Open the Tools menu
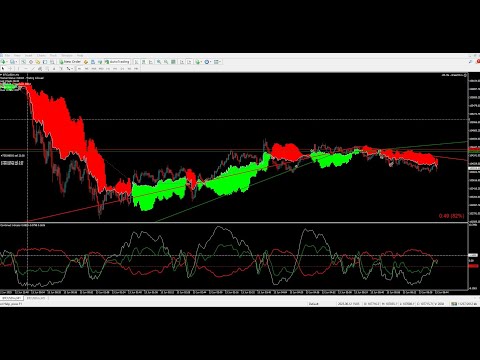 [x=53, y=55]
